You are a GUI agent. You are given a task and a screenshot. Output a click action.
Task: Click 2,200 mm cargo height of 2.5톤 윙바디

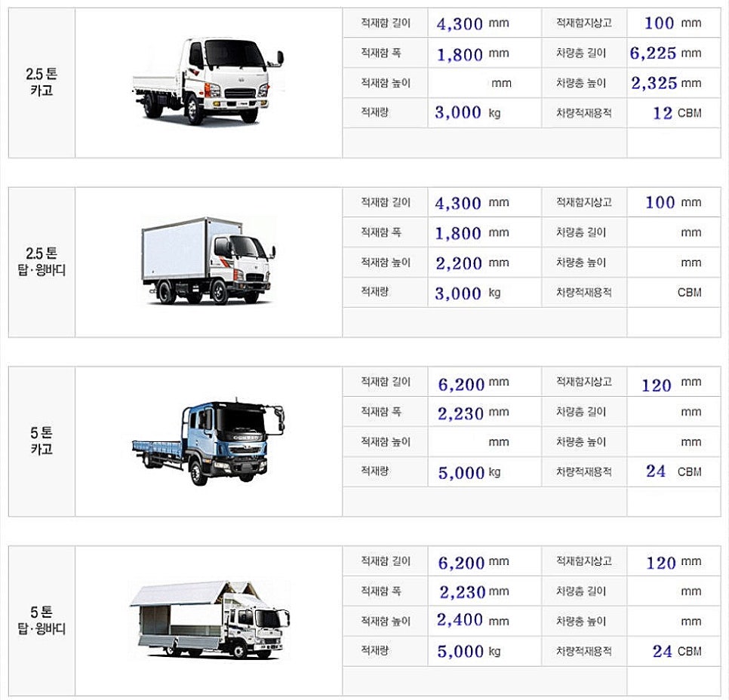point(472,263)
